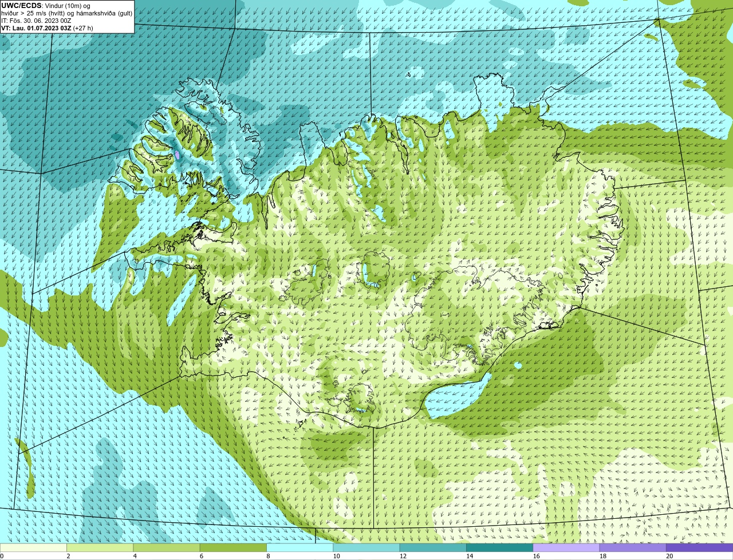
Task: Click the legend scale label "2"
Action: point(68,556)
